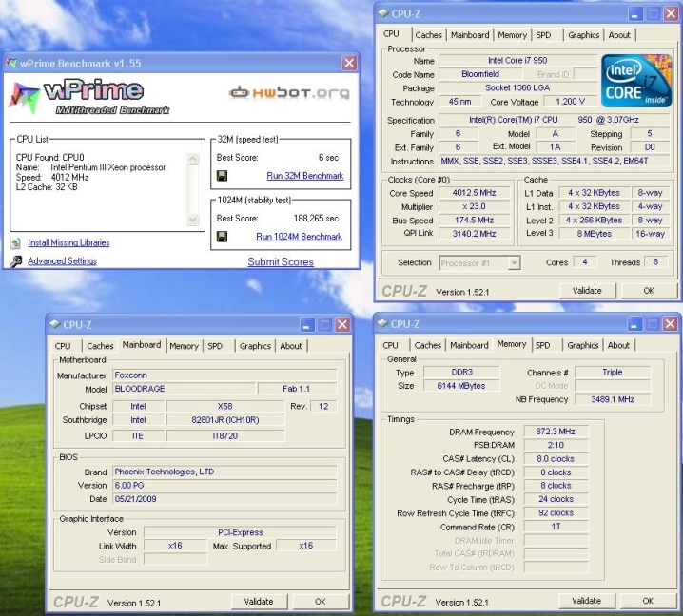Viewport: 683px width, 616px height.
Task: Select Memory tab in Mainboard window
Action: point(184,346)
